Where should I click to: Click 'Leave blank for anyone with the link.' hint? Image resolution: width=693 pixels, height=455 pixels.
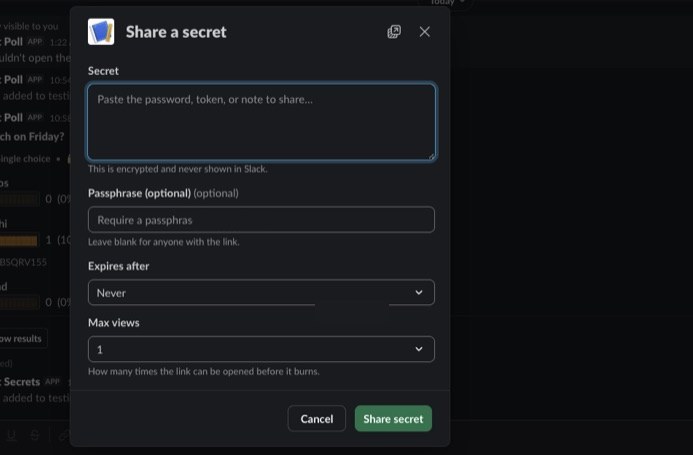click(x=164, y=242)
